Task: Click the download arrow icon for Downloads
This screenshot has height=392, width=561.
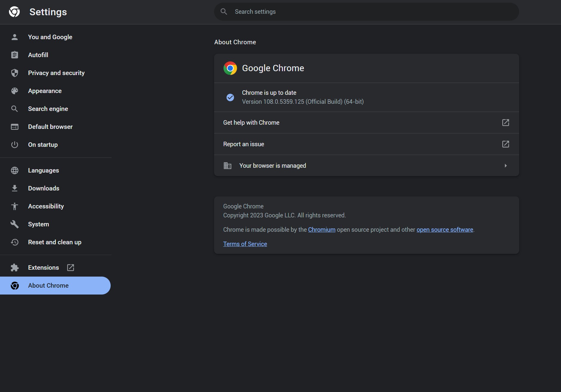Action: 14,188
